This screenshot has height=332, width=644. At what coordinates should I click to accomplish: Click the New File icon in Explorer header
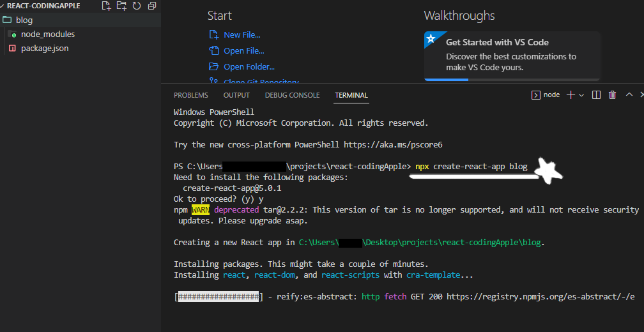pos(106,6)
